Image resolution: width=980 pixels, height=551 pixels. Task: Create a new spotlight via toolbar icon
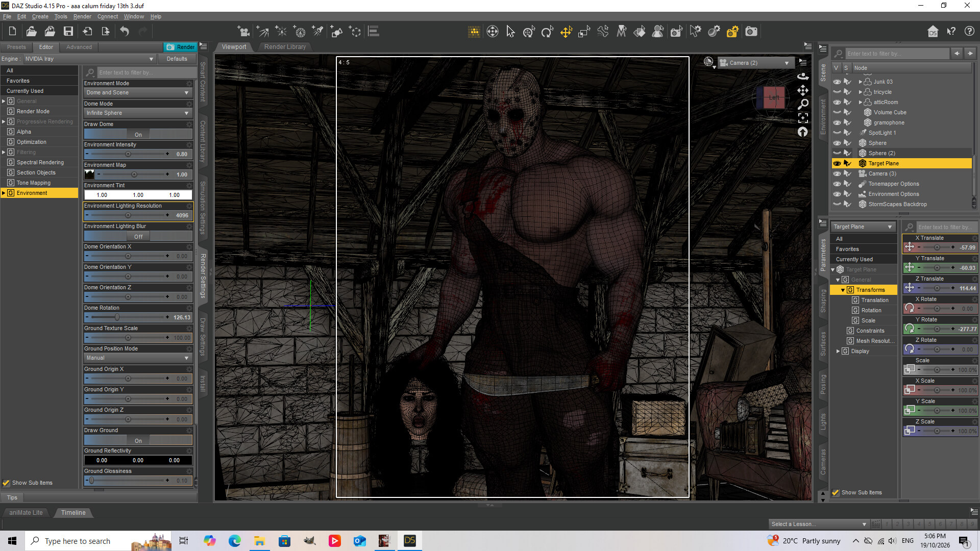(318, 32)
